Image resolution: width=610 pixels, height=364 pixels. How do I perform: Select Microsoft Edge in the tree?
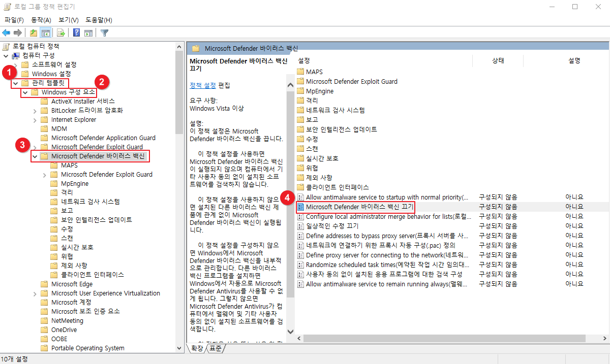coord(72,284)
